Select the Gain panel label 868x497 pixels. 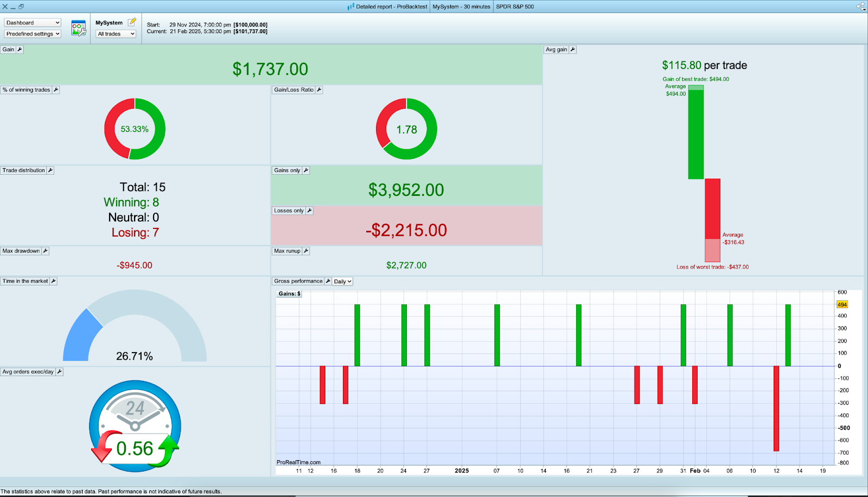(8, 49)
